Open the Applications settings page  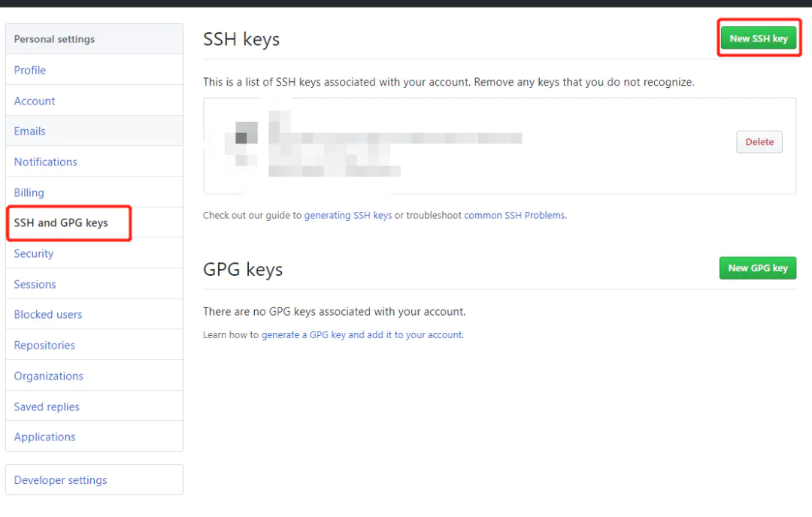(x=45, y=437)
